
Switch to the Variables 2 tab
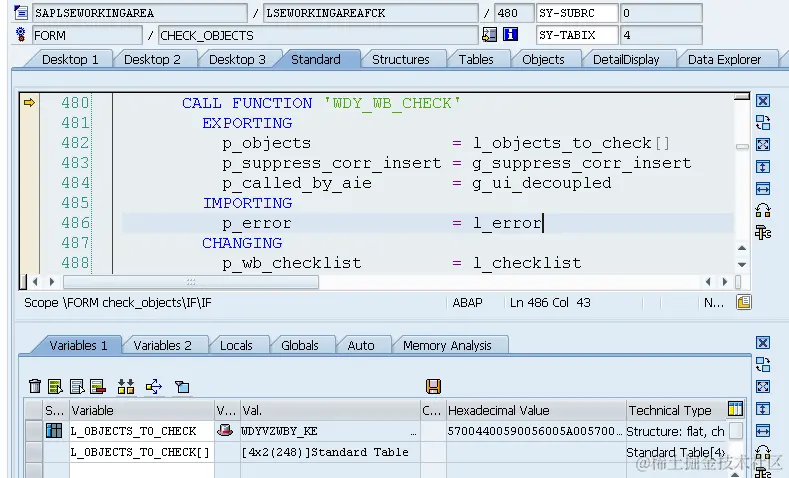[x=163, y=345]
